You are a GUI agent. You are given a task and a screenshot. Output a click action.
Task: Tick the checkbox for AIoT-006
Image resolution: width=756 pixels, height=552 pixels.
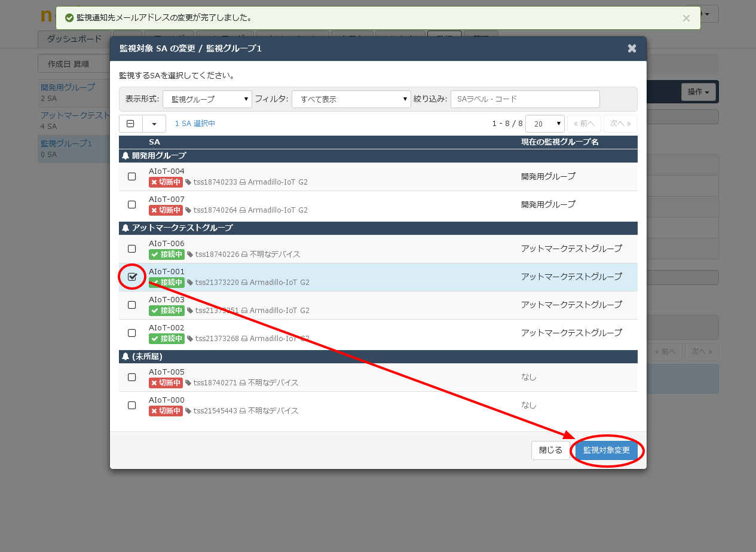coord(132,249)
